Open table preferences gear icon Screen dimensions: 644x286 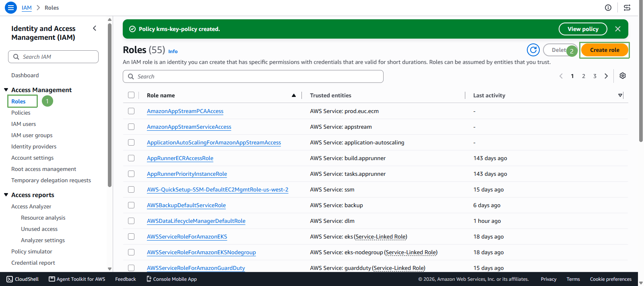[623, 76]
